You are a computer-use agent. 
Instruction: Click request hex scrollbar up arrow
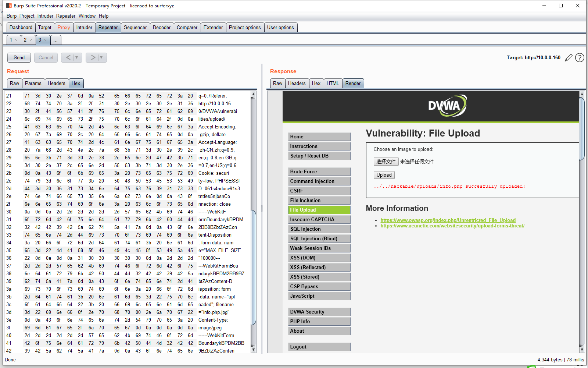(x=253, y=95)
